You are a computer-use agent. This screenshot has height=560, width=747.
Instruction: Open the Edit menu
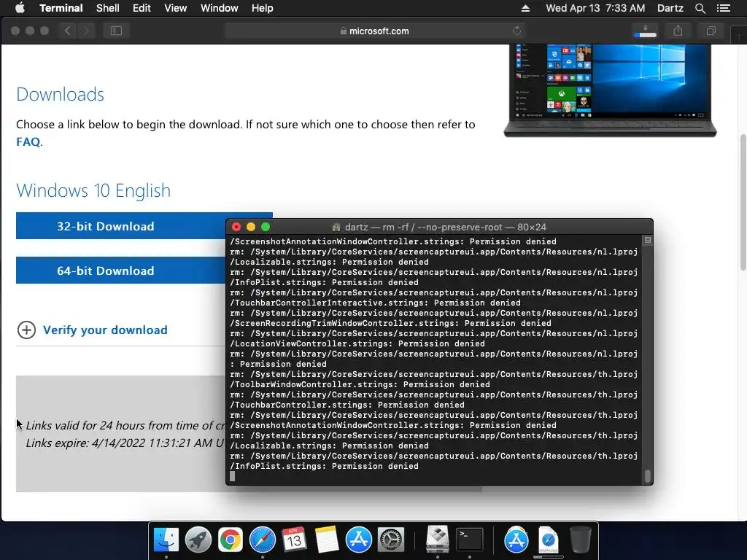click(x=142, y=8)
